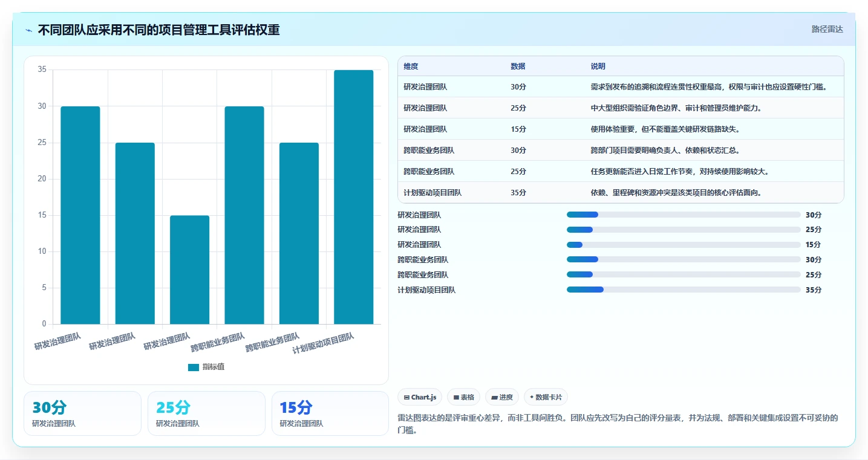Viewport: 868px width, 460px height.
Task: Click the y-axis tick label 35
Action: 42,70
